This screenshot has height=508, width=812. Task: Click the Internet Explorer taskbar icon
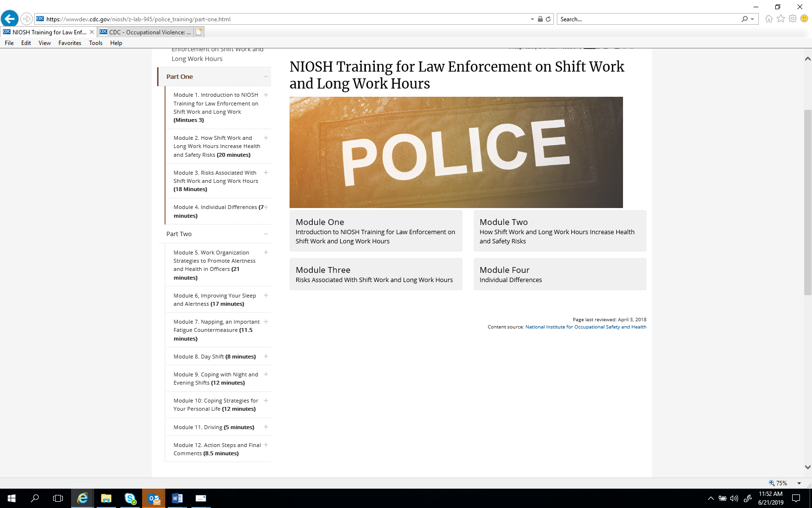83,498
